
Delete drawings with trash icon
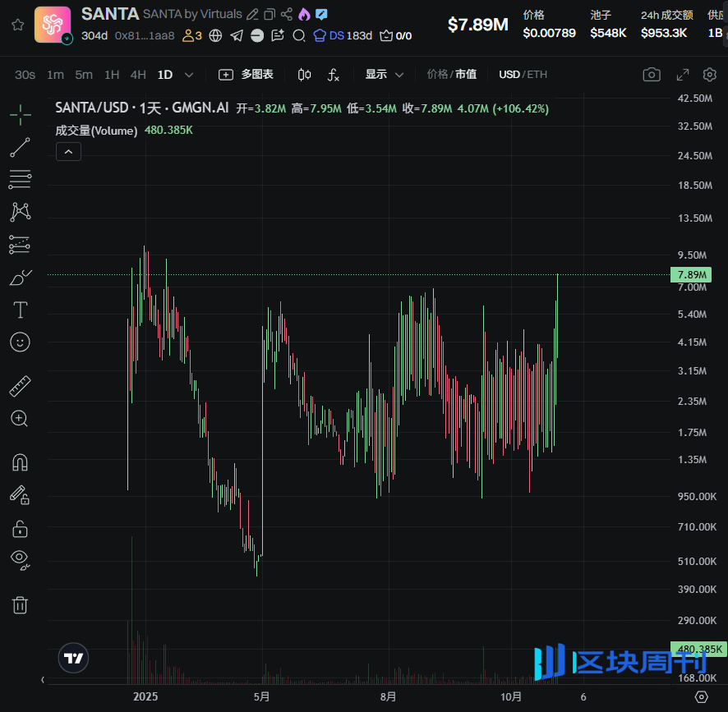click(x=21, y=605)
